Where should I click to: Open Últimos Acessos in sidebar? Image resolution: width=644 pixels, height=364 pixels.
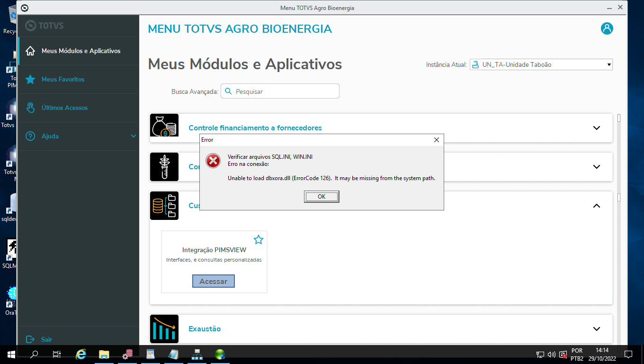[64, 108]
